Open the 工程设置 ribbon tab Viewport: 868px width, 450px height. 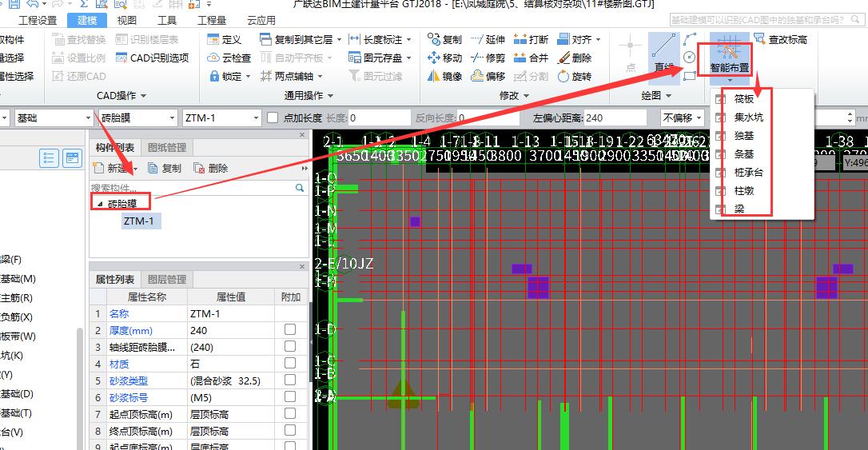coord(38,20)
